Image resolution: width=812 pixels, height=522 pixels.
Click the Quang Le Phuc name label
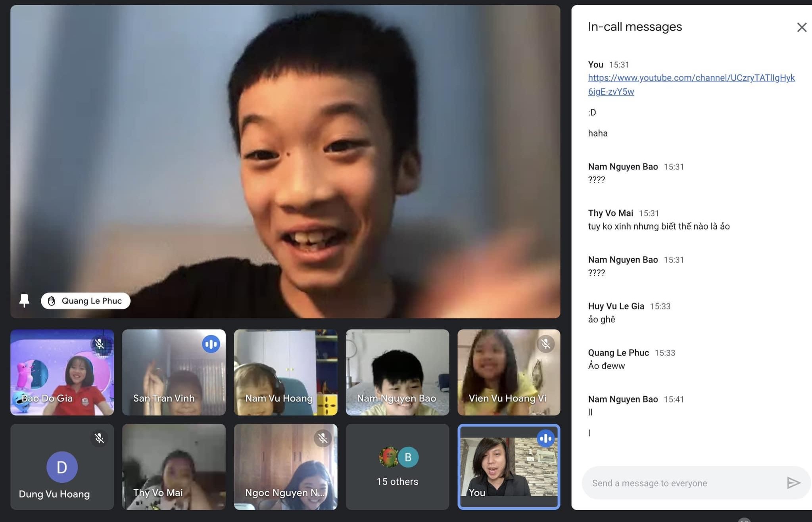(92, 301)
